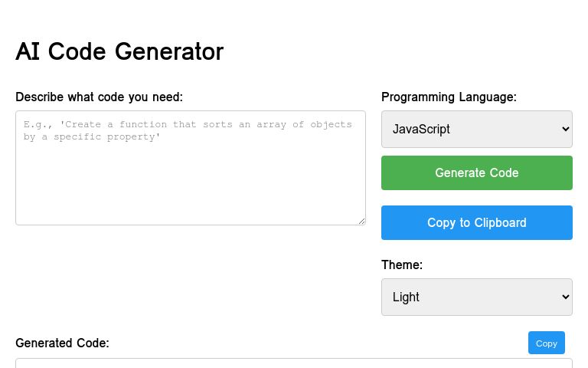The image size is (588, 368).
Task: Click the chevron arrow on Theme selector
Action: pyautogui.click(x=565, y=297)
